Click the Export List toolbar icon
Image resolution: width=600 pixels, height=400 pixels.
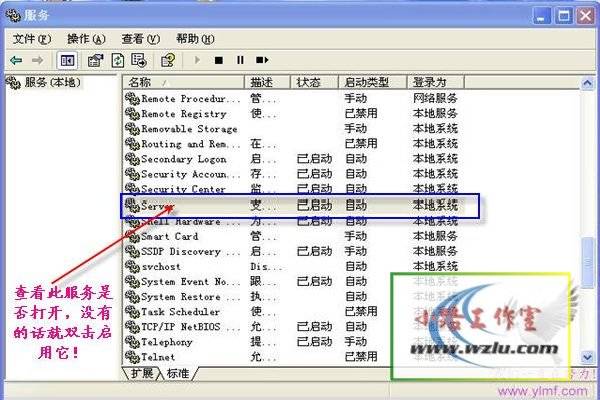(x=142, y=60)
